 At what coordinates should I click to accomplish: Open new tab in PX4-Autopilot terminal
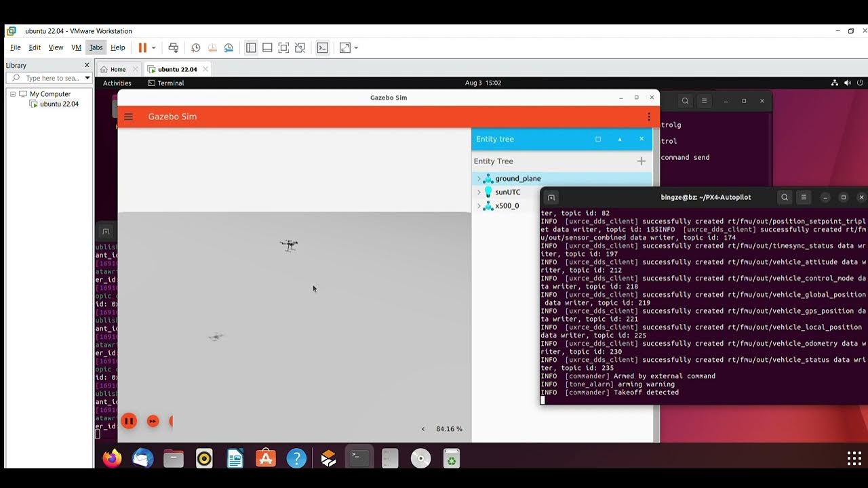551,197
